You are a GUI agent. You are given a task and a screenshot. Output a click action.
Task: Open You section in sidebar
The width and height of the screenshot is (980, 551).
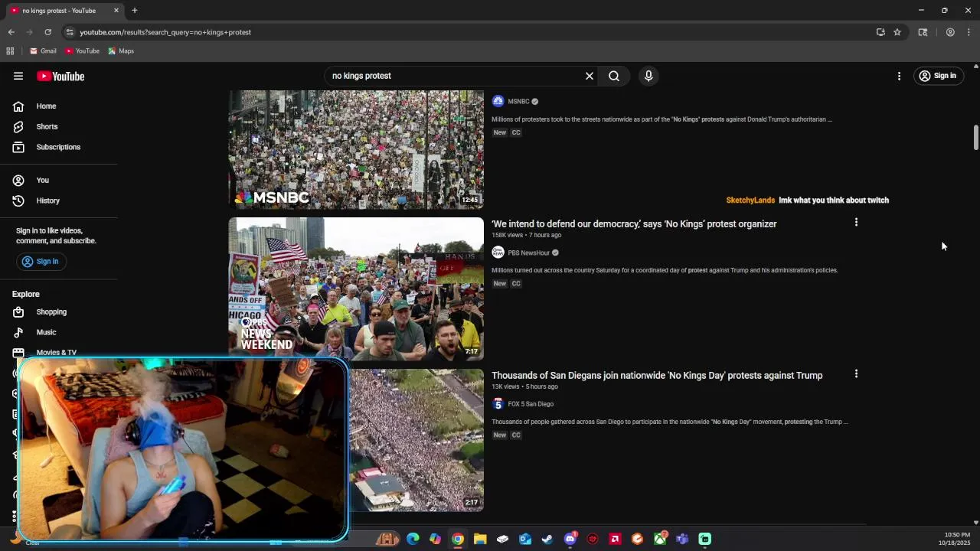point(43,181)
